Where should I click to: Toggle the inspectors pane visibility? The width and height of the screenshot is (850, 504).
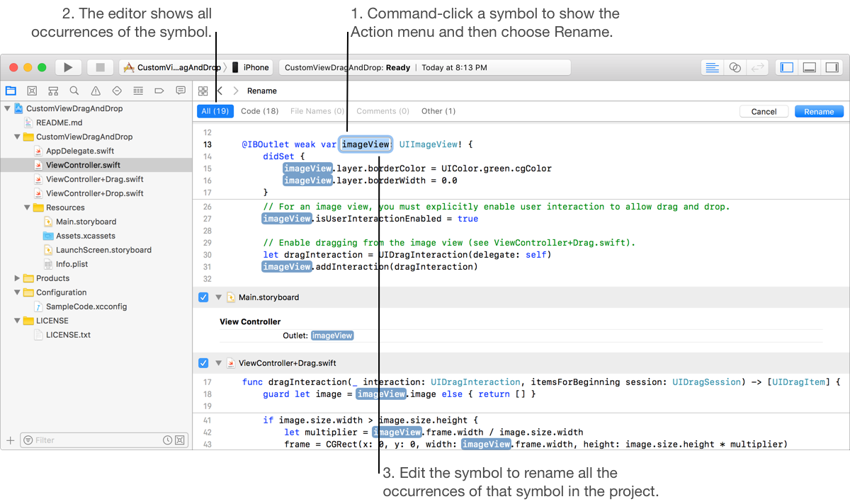pyautogui.click(x=832, y=67)
